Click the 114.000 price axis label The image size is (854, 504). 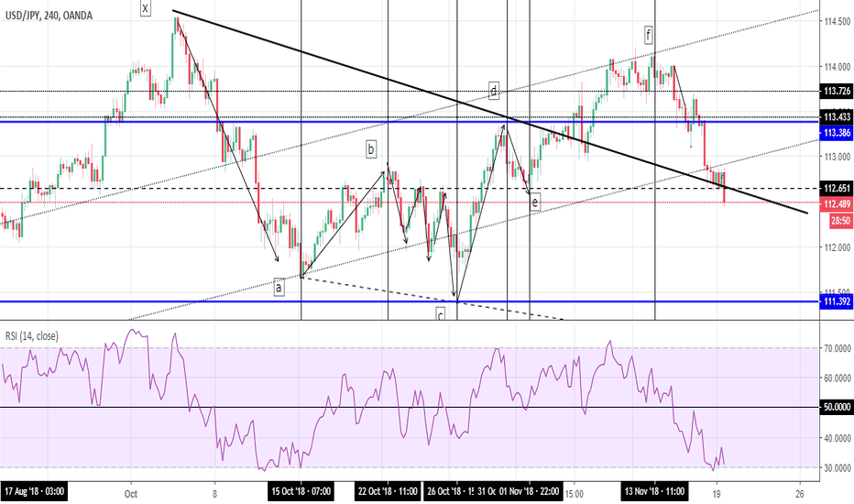click(838, 67)
